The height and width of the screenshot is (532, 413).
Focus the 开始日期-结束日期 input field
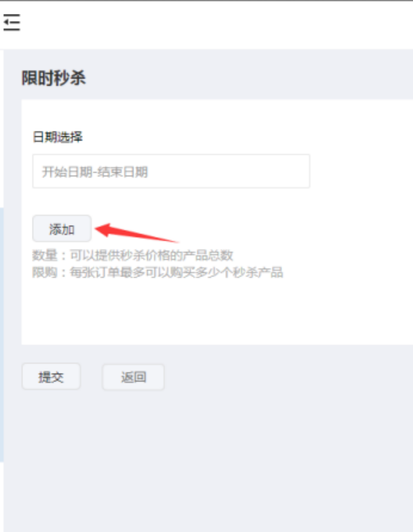[x=171, y=171]
